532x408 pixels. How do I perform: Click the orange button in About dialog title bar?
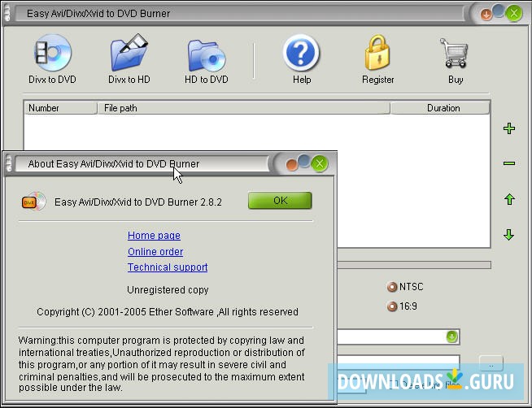291,165
